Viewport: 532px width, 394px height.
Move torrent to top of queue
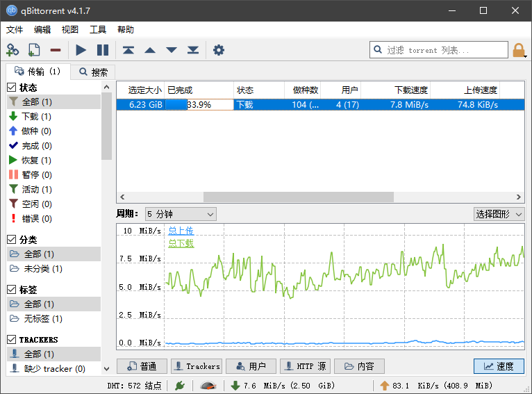tap(128, 50)
